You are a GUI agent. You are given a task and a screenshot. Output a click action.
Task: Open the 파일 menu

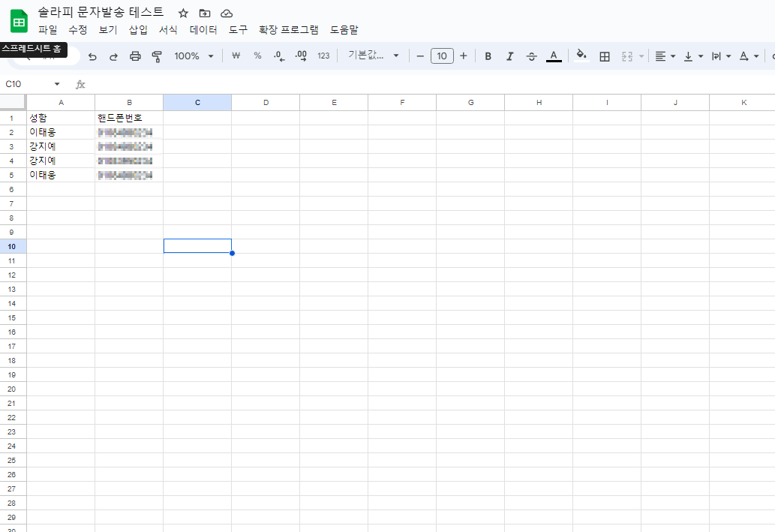48,30
